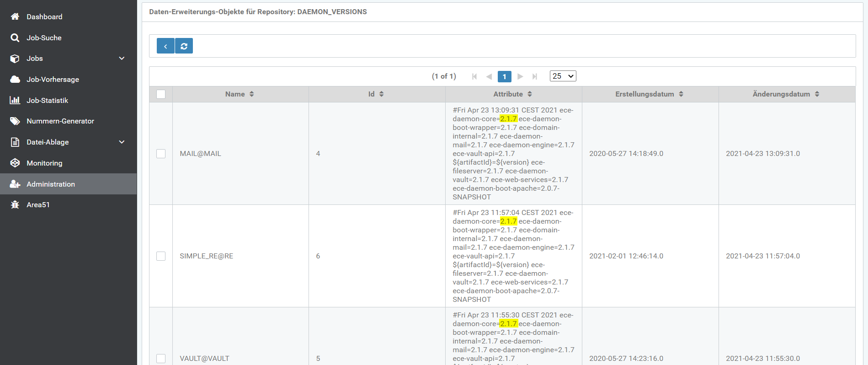Click the previous page arrow
Viewport: 868px width, 365px height.
point(489,76)
